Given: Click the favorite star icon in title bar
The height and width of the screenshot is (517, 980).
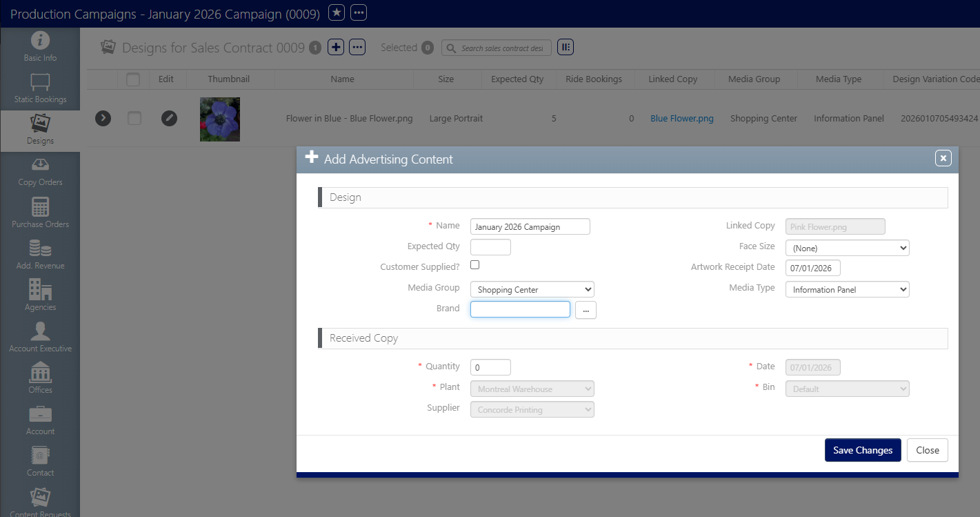Looking at the screenshot, I should (x=336, y=12).
